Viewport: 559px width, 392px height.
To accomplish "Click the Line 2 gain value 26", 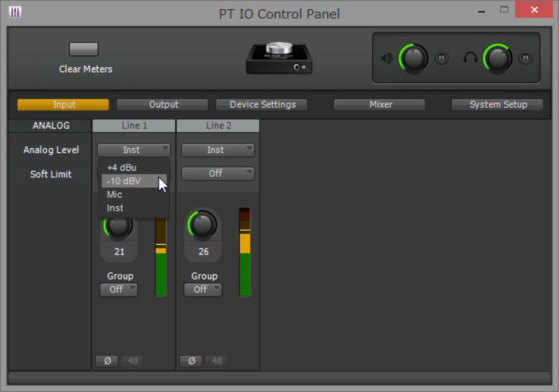I will click(203, 252).
